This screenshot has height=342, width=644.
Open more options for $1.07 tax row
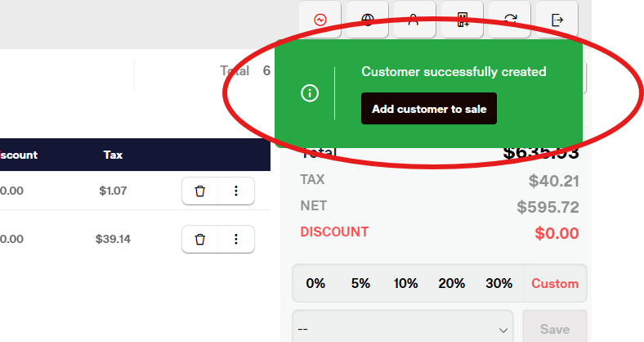(x=236, y=191)
